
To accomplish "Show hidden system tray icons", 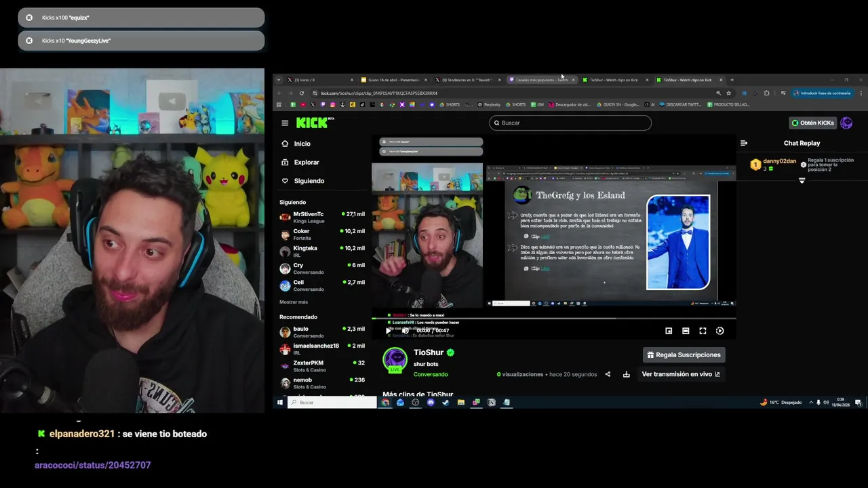I will [810, 403].
